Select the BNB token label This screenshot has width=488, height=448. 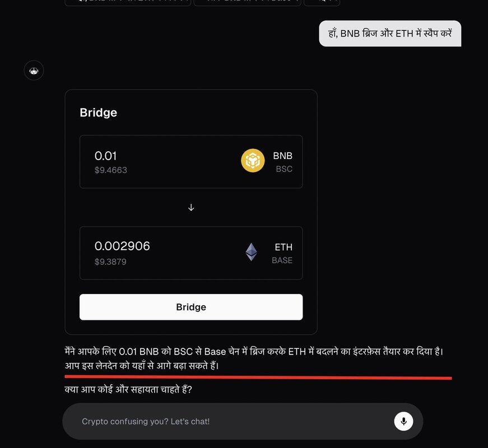pos(282,156)
